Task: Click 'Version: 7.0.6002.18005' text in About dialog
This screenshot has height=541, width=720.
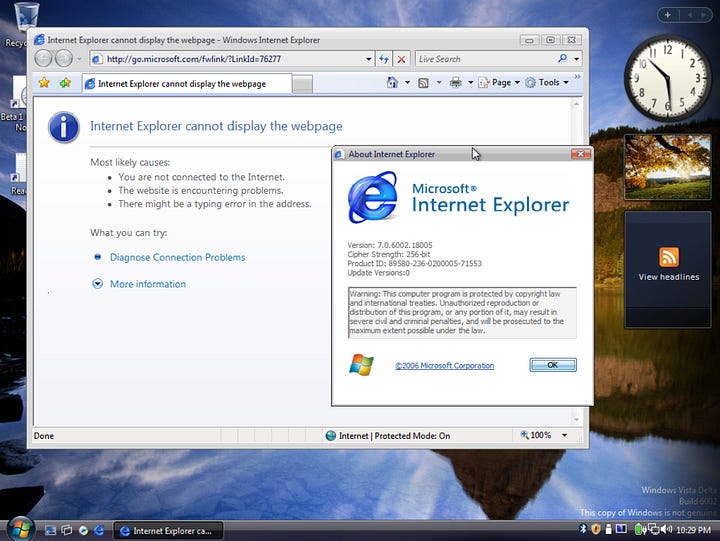Action: pyautogui.click(x=390, y=245)
